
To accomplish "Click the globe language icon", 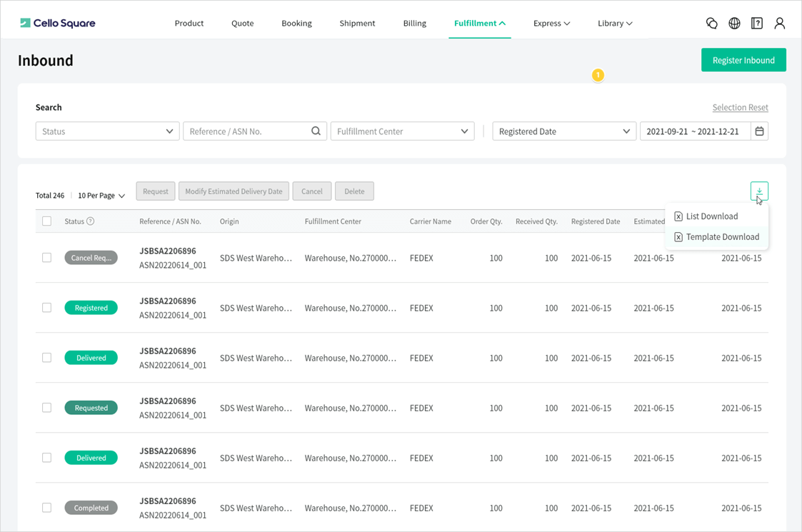I will (x=734, y=24).
